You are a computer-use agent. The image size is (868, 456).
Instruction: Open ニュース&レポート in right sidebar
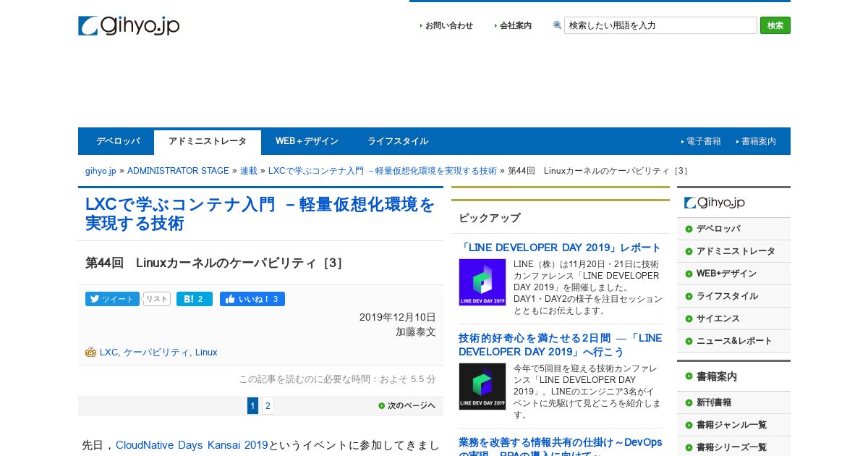[x=733, y=341]
